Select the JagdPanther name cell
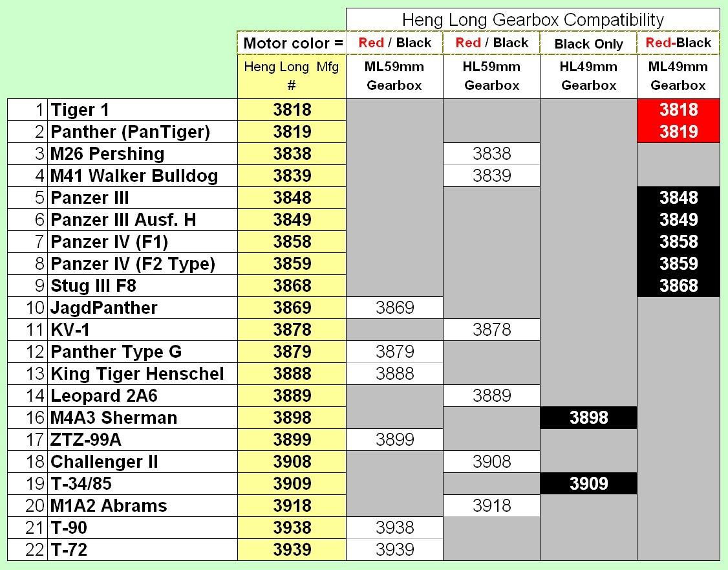Viewport: 728px width, 570px height. tap(142, 307)
